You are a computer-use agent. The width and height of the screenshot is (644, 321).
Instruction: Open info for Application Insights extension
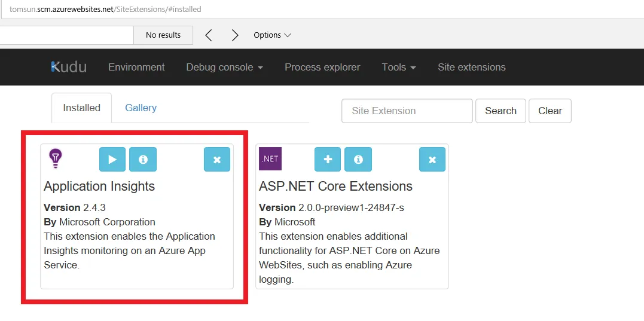coord(143,159)
